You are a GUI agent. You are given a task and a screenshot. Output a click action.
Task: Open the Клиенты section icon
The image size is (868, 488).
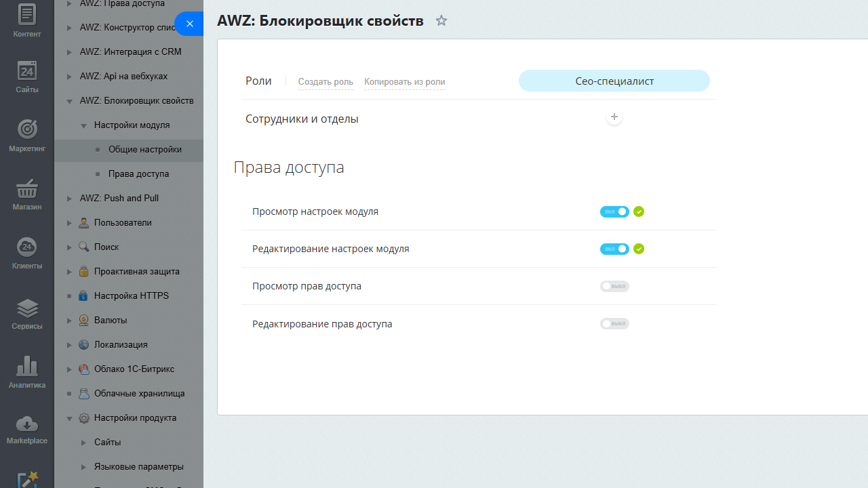(27, 247)
